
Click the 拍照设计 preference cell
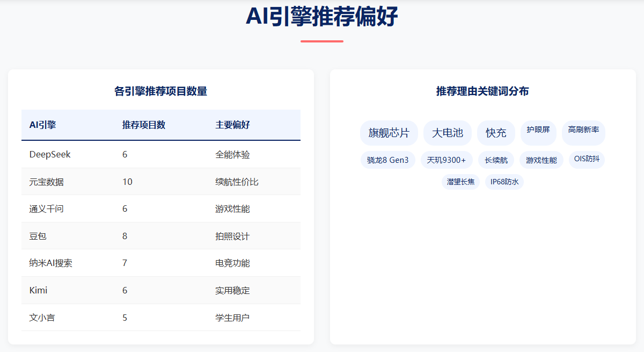click(x=254, y=236)
